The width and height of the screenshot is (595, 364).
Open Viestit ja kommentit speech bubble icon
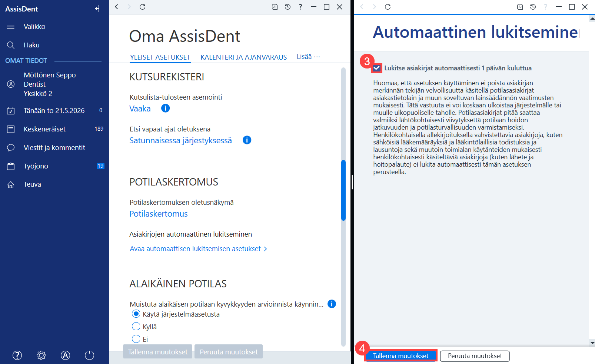[x=11, y=148]
